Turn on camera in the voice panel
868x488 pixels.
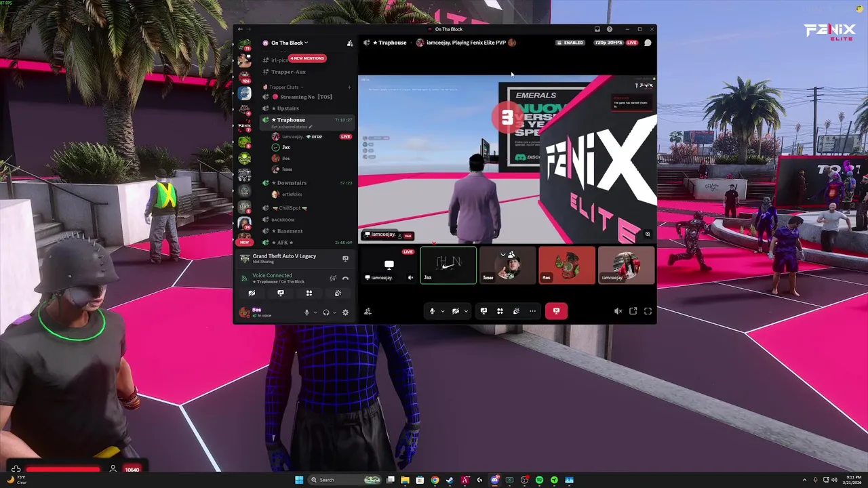[252, 293]
